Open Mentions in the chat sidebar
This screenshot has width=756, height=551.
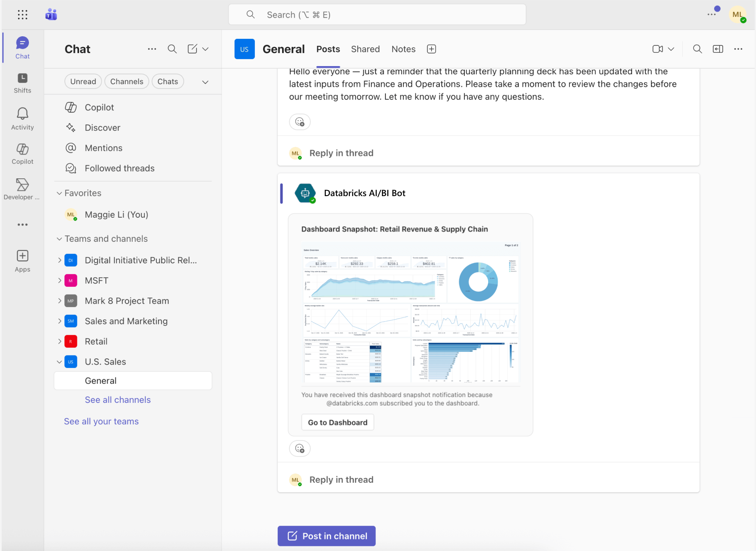click(x=103, y=148)
